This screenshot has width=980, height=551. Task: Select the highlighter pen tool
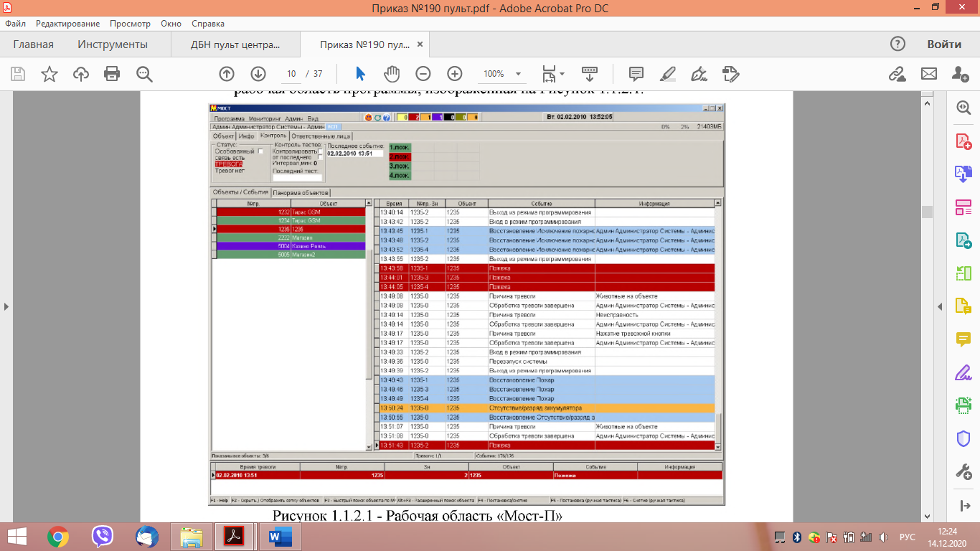click(667, 73)
